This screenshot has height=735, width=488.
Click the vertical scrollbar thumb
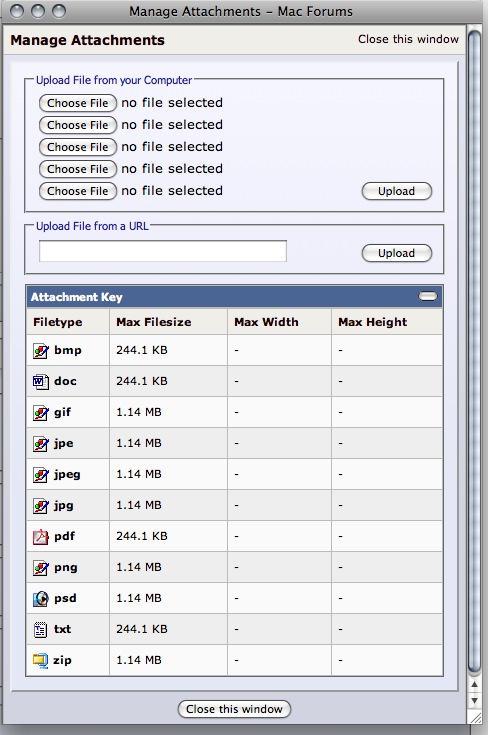[x=474, y=352]
